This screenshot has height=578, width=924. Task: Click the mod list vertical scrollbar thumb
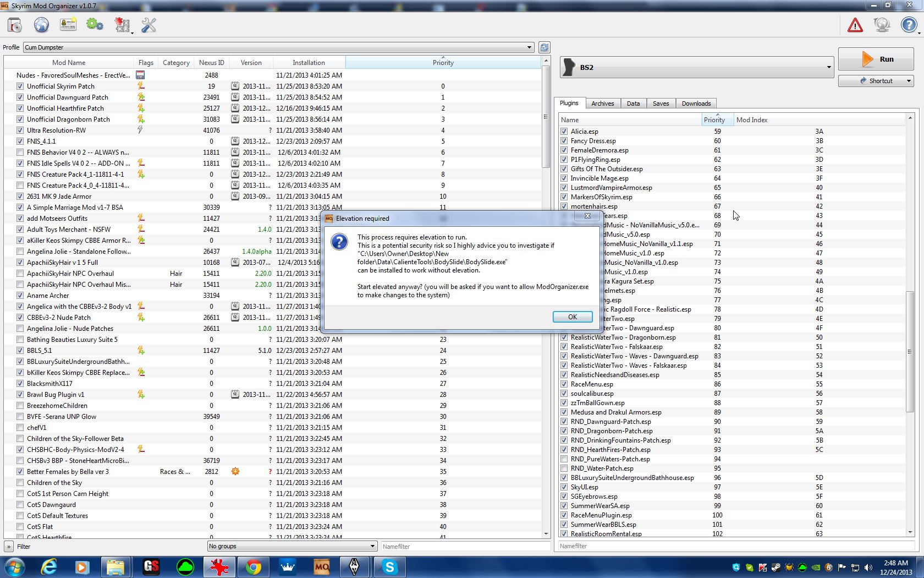546,117
